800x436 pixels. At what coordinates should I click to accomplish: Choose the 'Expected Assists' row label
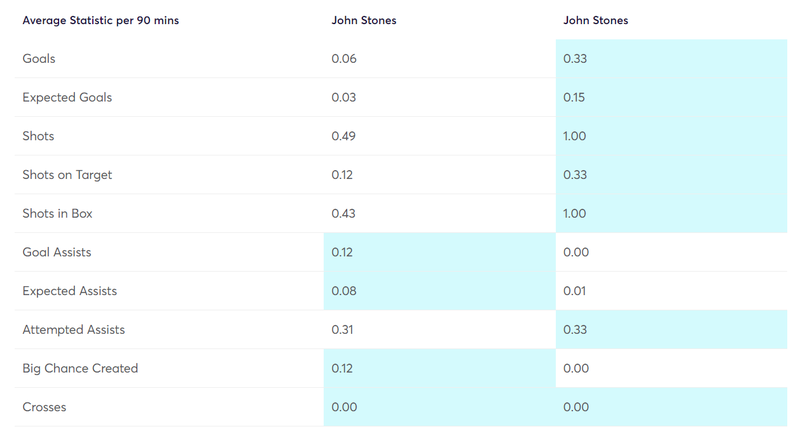click(69, 291)
